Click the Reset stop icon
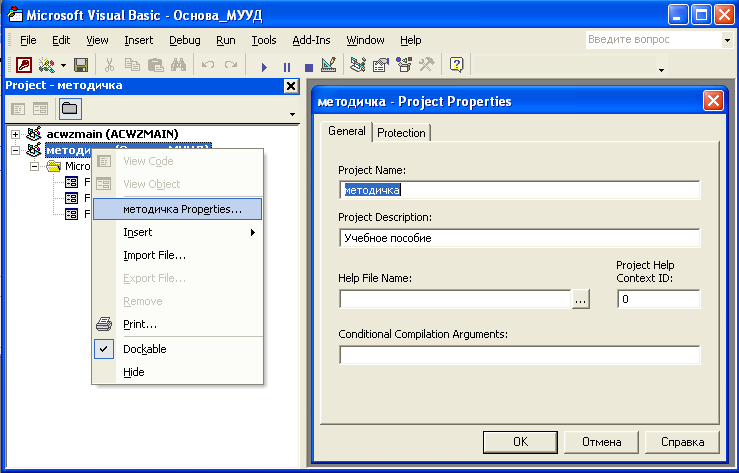The height and width of the screenshot is (473, 739). point(309,67)
